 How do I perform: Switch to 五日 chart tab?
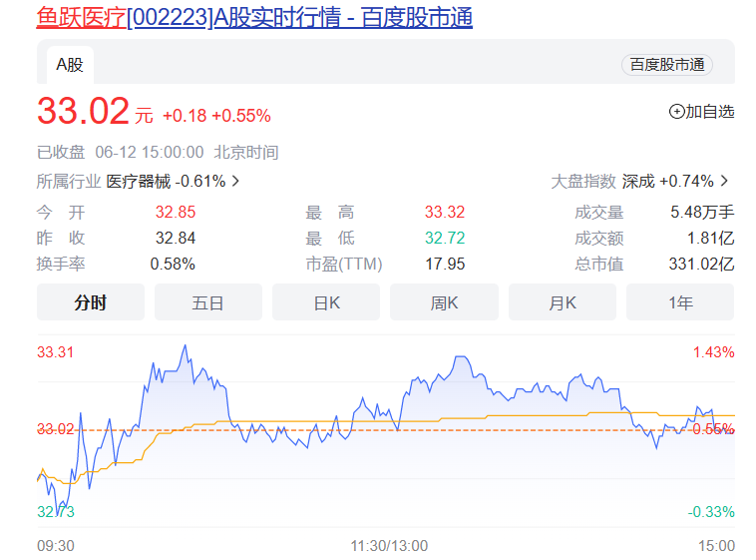[x=208, y=302]
